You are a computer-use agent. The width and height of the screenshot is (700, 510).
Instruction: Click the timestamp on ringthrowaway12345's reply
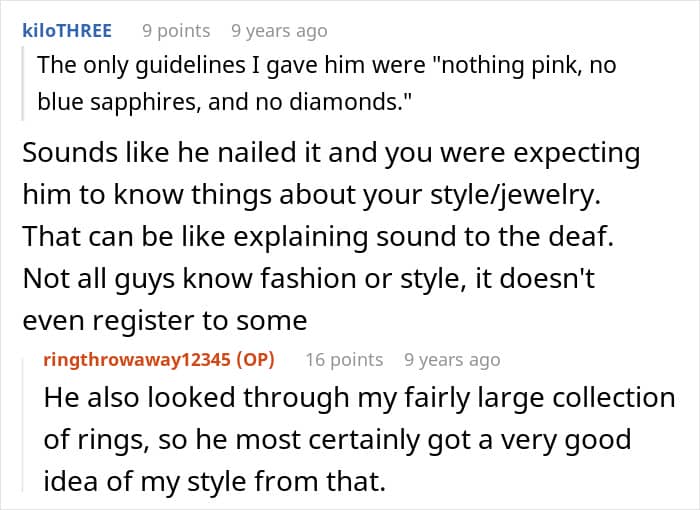click(x=452, y=360)
